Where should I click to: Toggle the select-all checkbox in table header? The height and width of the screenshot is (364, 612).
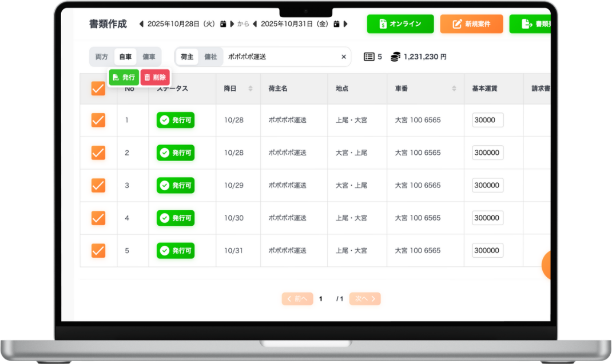point(98,89)
